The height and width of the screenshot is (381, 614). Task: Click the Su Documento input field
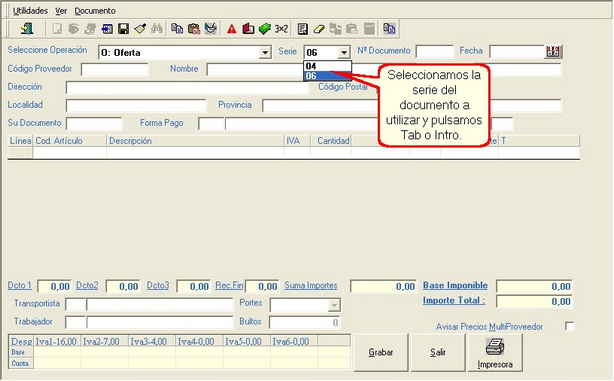pos(94,124)
